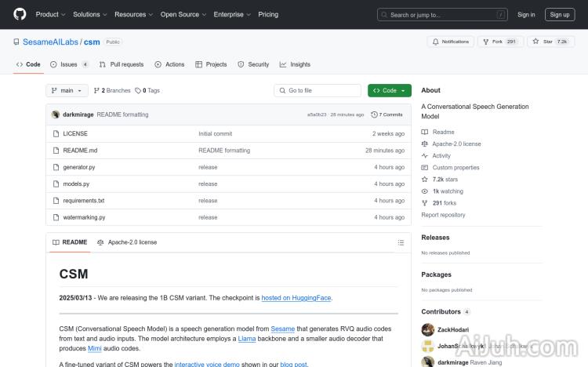
Task: Expand the Solutions navigation menu
Action: pos(89,14)
